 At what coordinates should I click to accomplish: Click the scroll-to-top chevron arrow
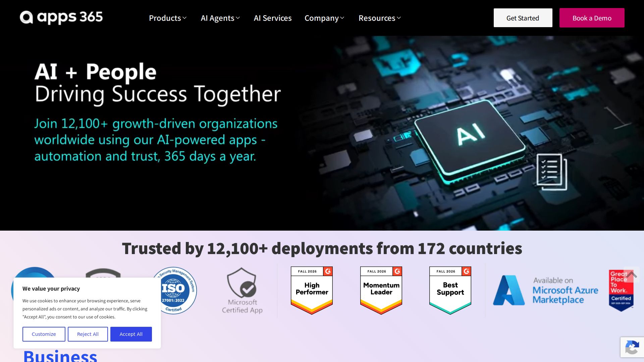click(632, 275)
